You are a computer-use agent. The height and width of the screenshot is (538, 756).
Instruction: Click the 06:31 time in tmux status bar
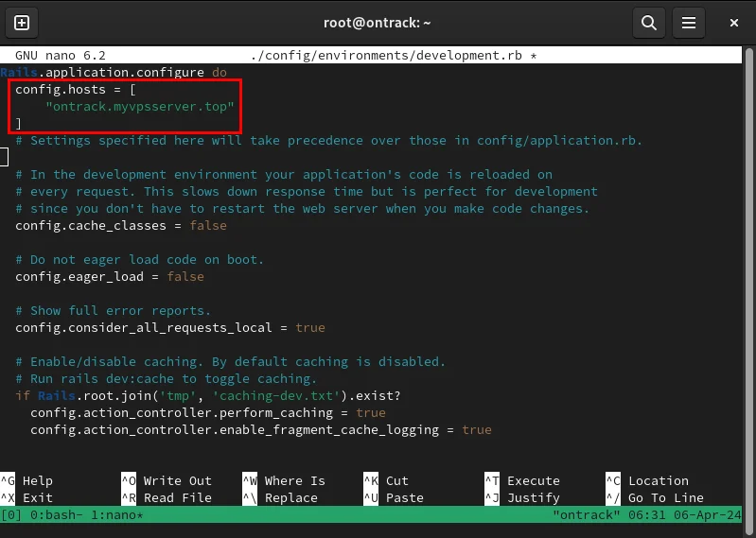[647, 515]
